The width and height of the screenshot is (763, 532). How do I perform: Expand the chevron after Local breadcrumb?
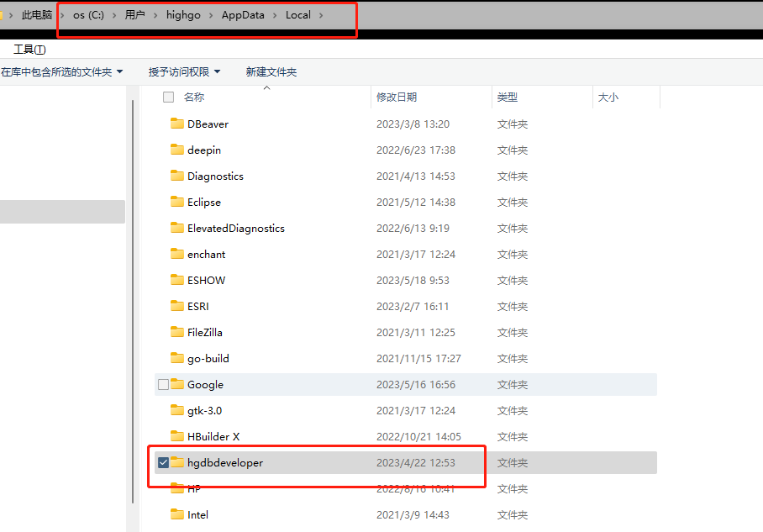click(321, 15)
